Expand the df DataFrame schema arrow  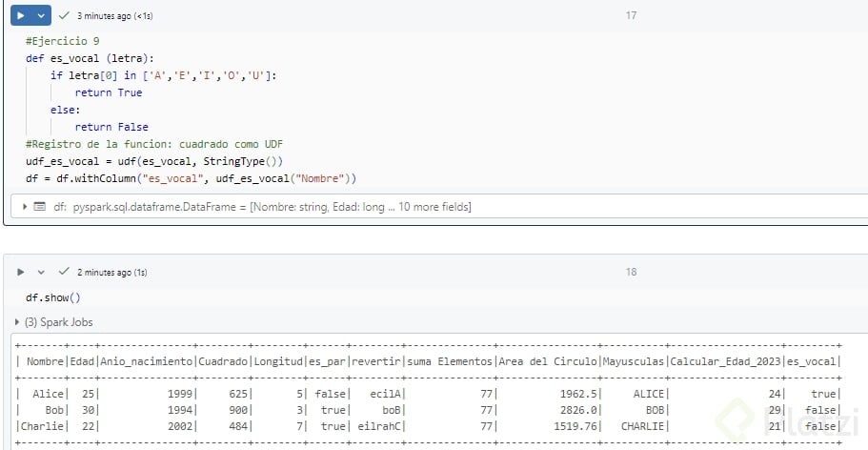tap(24, 206)
